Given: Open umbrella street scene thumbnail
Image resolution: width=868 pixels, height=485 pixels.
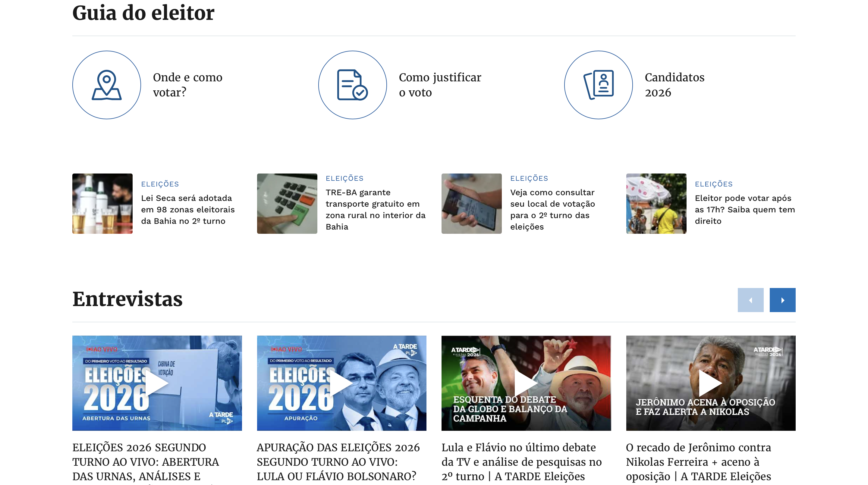Looking at the screenshot, I should 656,203.
